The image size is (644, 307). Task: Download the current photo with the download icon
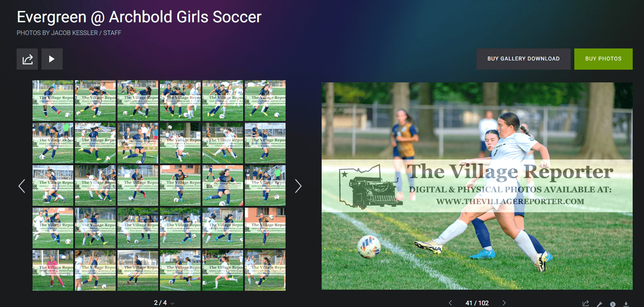(626, 304)
